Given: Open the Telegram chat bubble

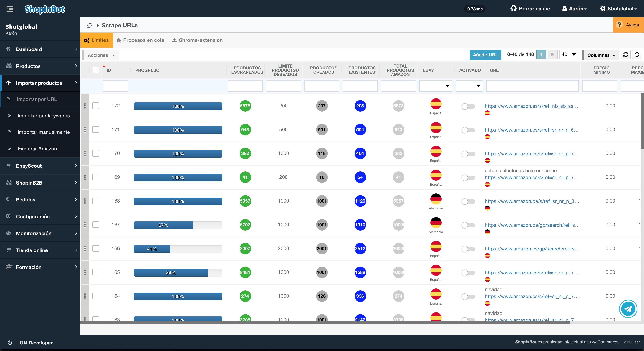Looking at the screenshot, I should pos(628,309).
